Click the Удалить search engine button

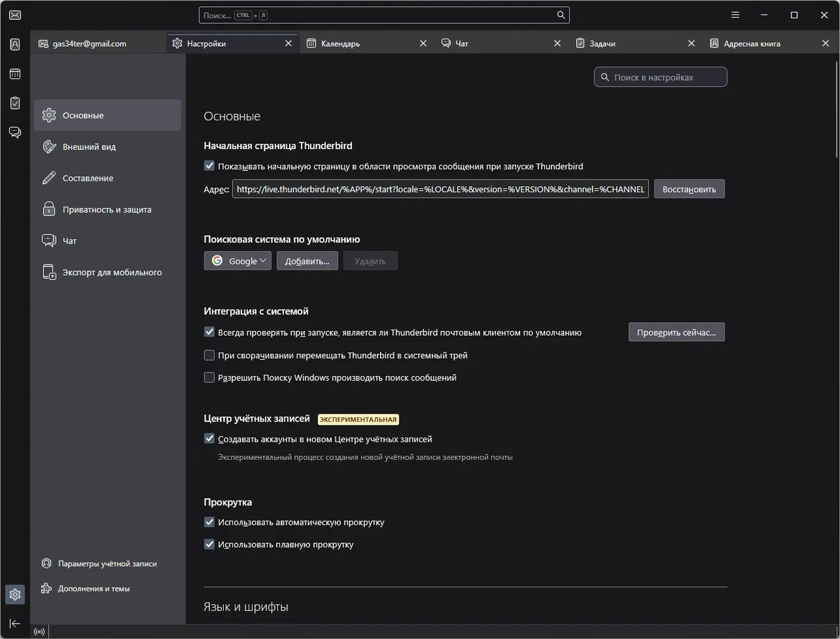[370, 261]
